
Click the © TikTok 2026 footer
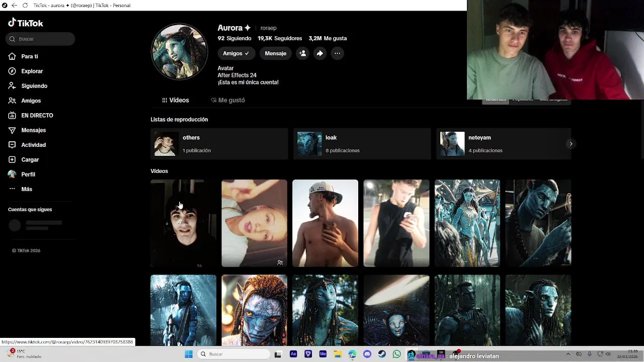pyautogui.click(x=26, y=251)
